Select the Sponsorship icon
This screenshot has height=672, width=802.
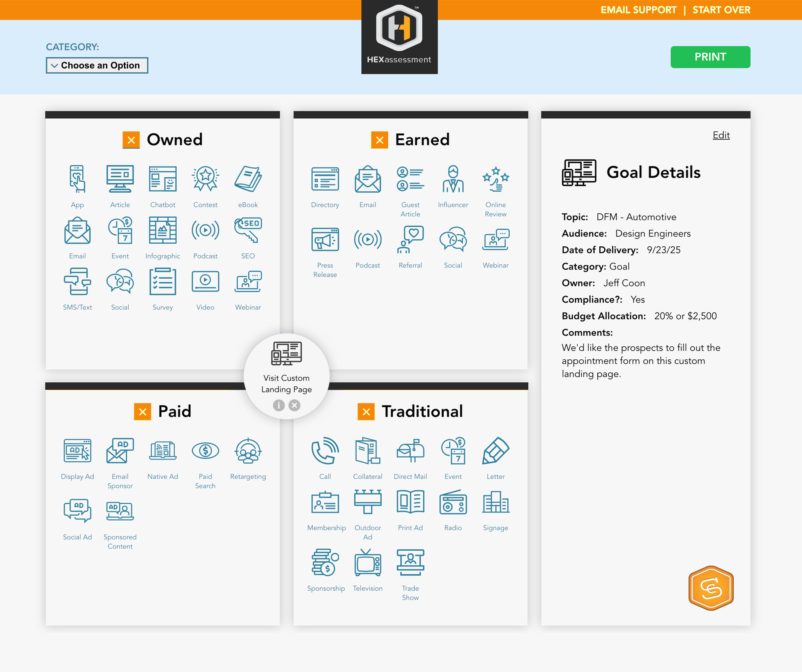[x=325, y=562]
